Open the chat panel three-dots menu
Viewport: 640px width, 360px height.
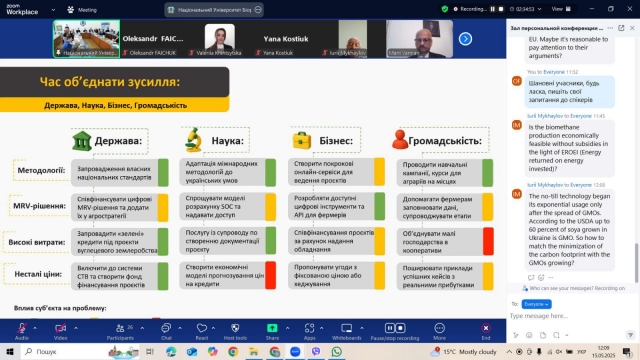(610, 28)
